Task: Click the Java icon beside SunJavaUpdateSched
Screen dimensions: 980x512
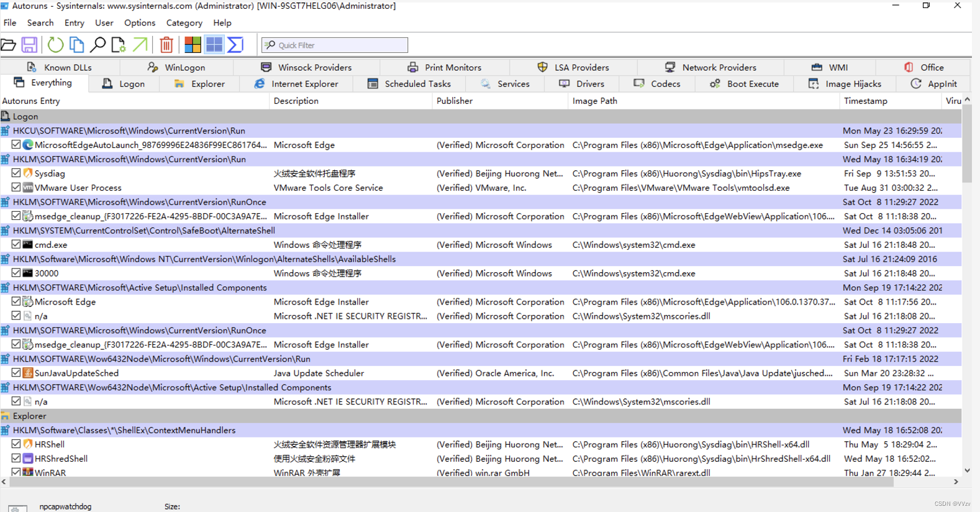Action: [x=28, y=373]
